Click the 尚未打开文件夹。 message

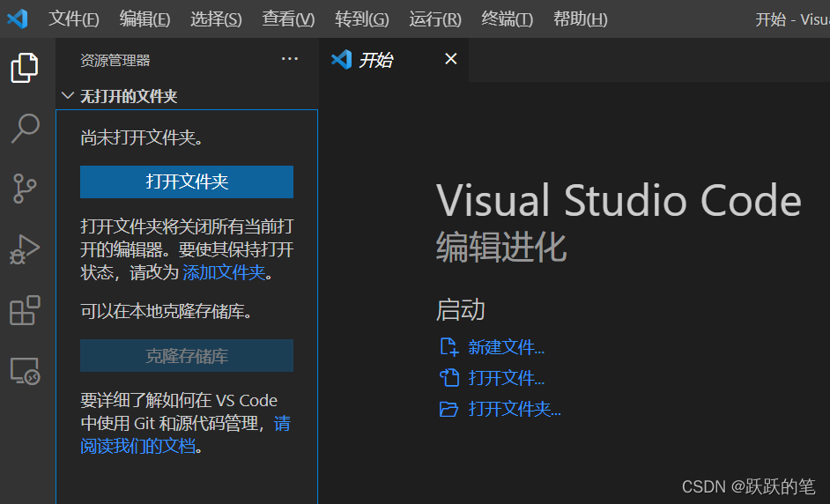click(141, 137)
